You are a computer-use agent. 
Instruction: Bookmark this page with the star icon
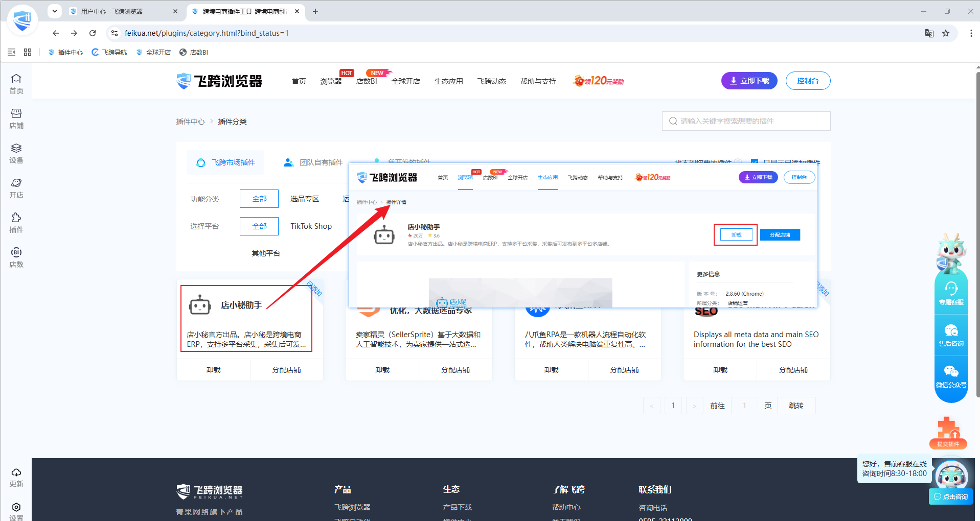[946, 33]
